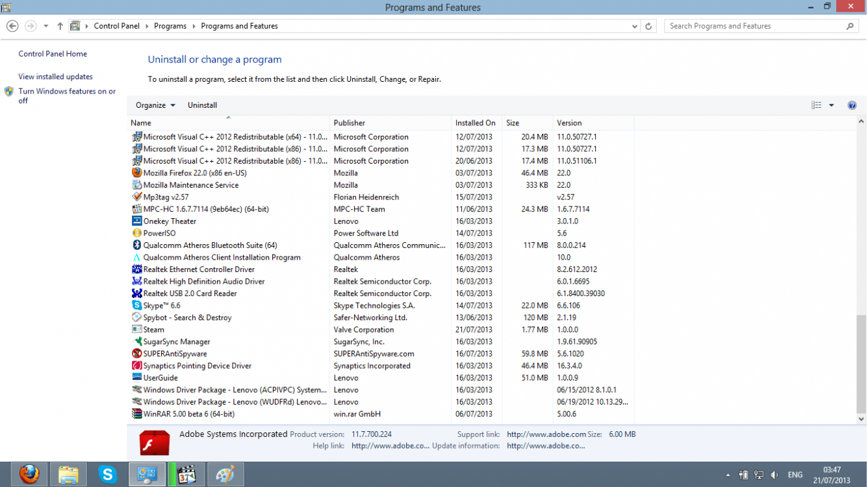
Task: Select Windows Driver Package - Lenovo (WUDFRd) row
Action: tap(381, 402)
